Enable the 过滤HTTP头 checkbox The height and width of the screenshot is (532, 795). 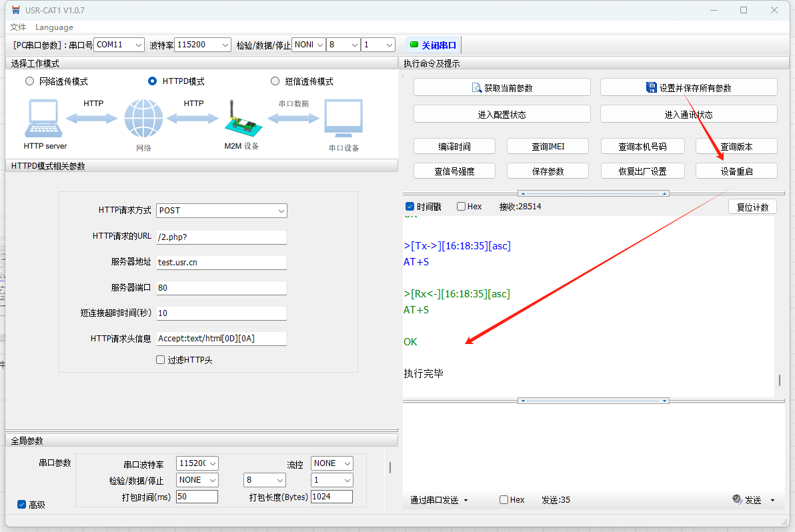160,360
